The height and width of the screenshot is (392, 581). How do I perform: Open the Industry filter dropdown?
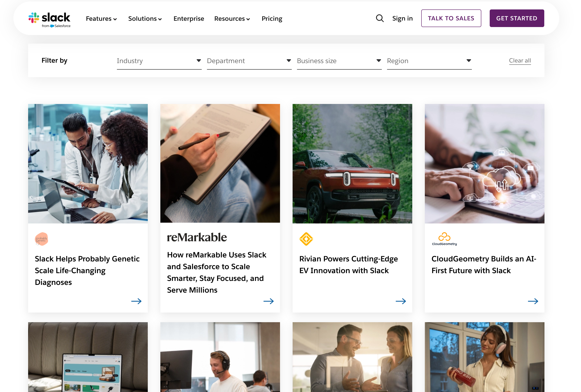pos(159,61)
